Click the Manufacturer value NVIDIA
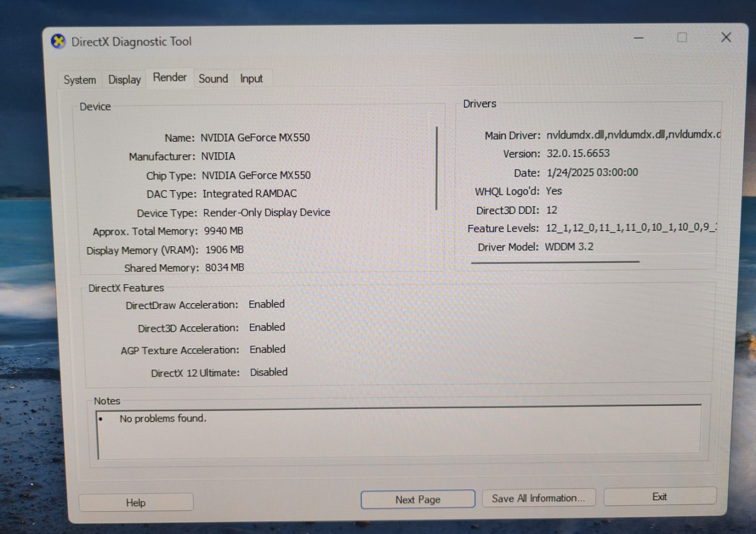 [x=218, y=156]
